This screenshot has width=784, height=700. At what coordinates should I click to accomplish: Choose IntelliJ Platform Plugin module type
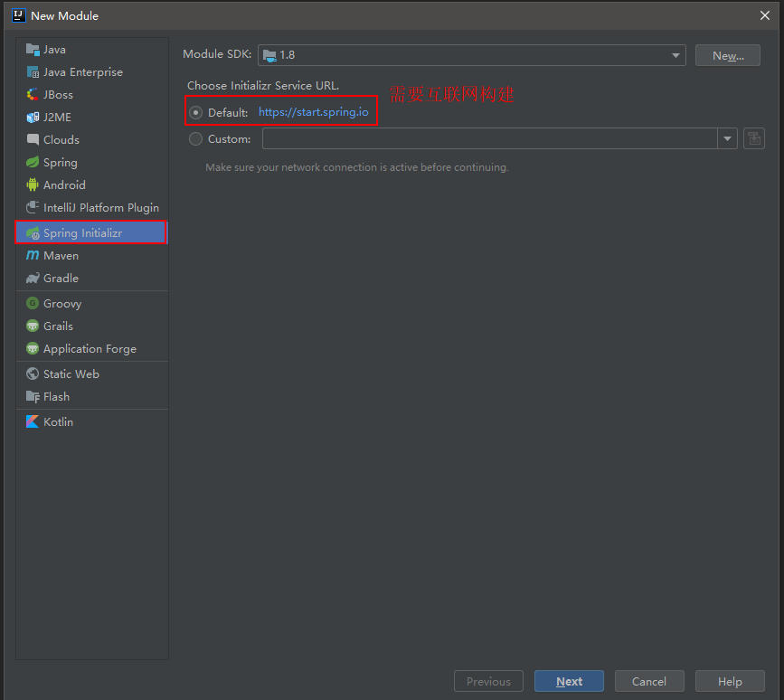click(100, 208)
